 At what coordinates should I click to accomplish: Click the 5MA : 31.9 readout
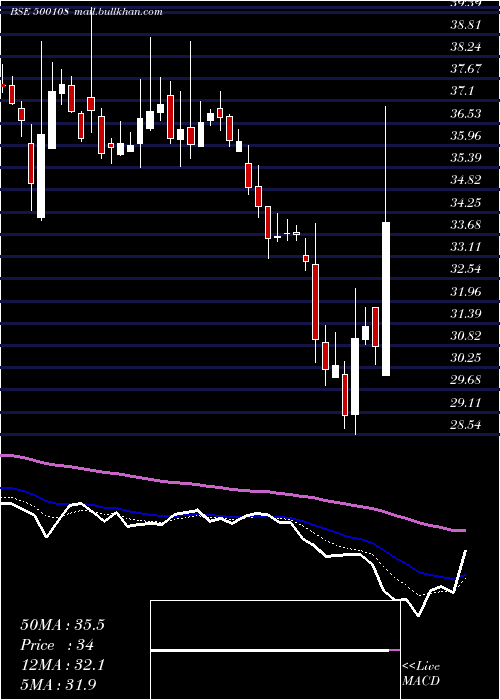(x=58, y=685)
